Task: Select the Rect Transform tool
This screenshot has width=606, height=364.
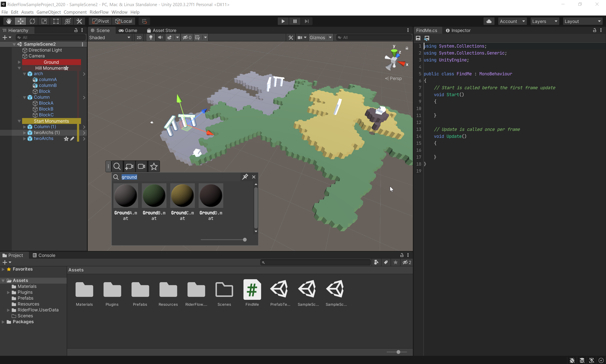Action: 56,21
